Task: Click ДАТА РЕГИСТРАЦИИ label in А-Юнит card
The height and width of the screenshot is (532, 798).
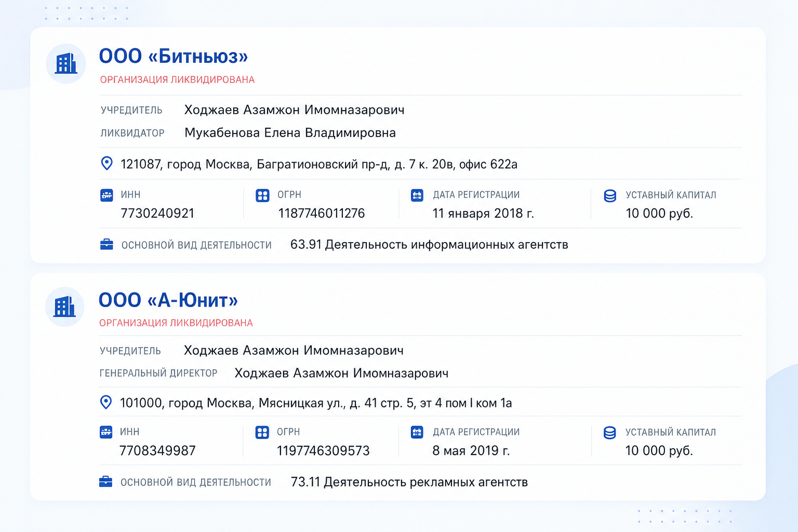Action: [x=476, y=432]
